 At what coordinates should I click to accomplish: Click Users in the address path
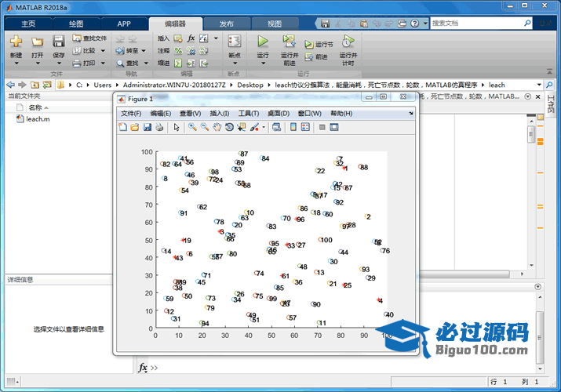[x=103, y=85]
